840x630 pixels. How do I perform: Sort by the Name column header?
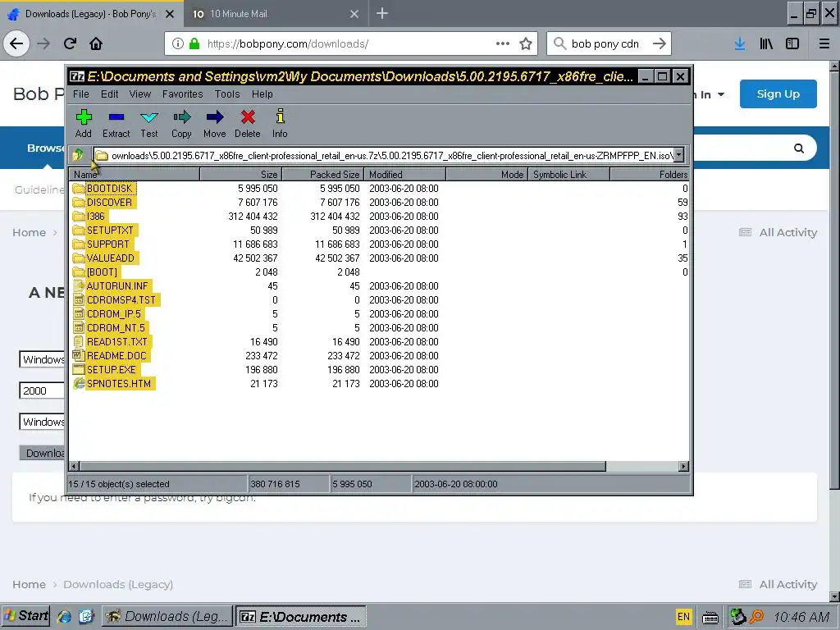click(x=134, y=175)
